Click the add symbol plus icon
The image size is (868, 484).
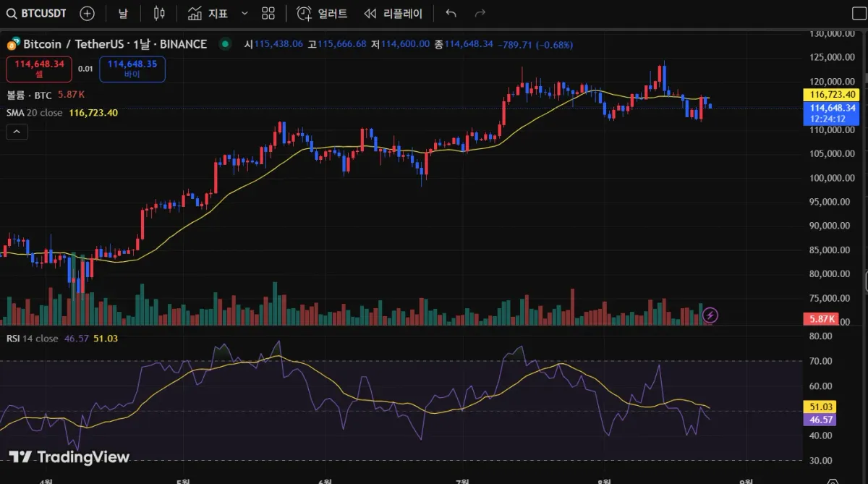click(x=87, y=13)
